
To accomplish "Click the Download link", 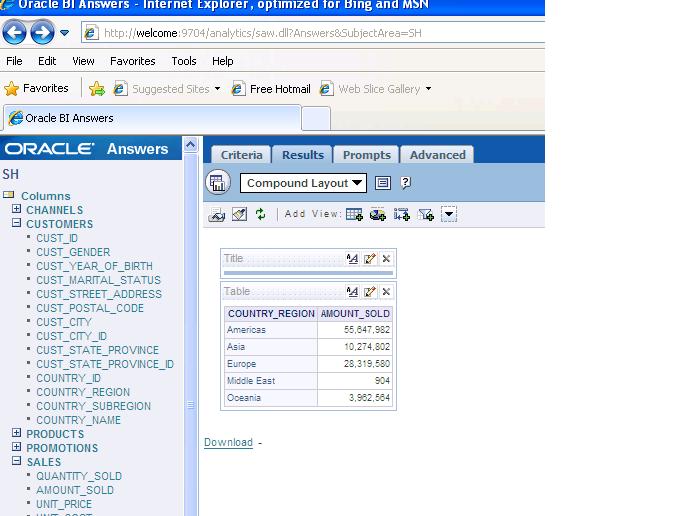I will 228,442.
